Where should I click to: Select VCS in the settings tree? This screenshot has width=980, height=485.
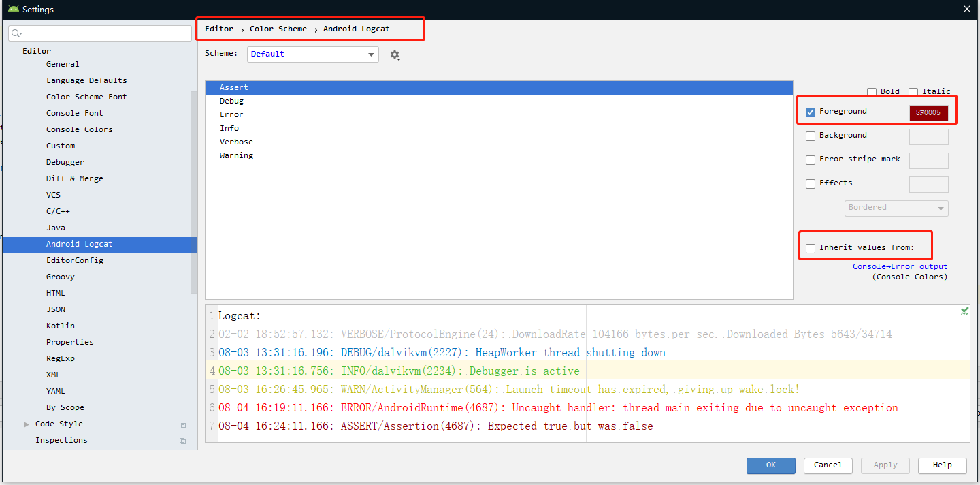point(53,195)
